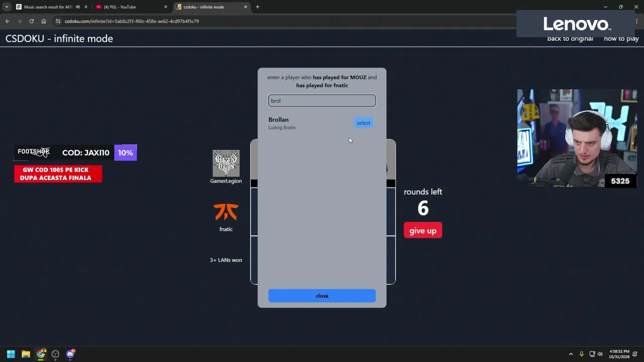Viewport: 644px width, 362px height.
Task: Click the Chrome icon in the taskbar
Action: [41, 354]
